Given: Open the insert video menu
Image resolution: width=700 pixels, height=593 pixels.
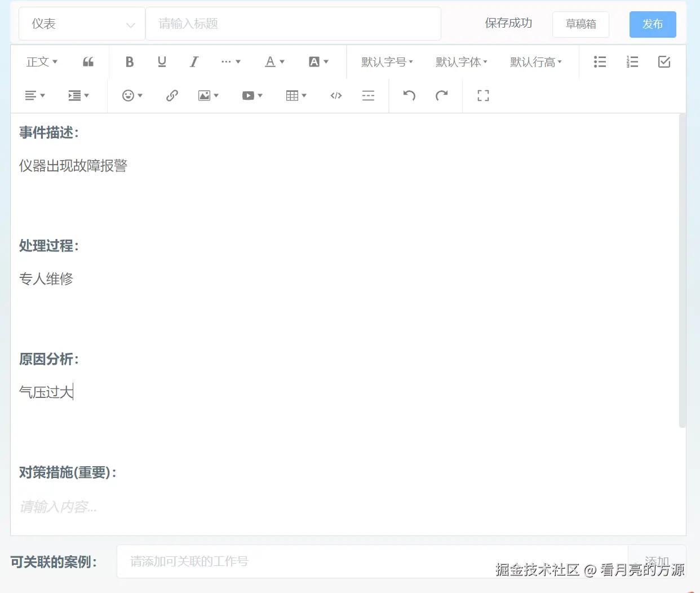Looking at the screenshot, I should [x=252, y=96].
